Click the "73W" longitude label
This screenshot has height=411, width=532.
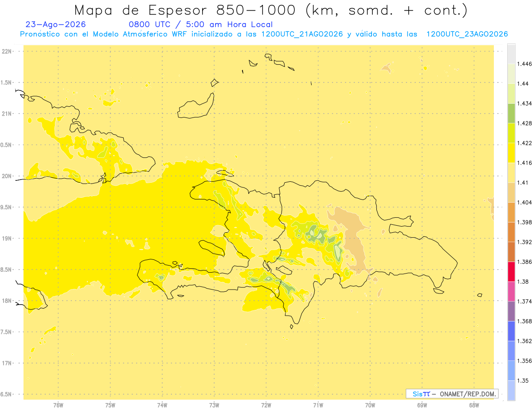[x=214, y=405]
